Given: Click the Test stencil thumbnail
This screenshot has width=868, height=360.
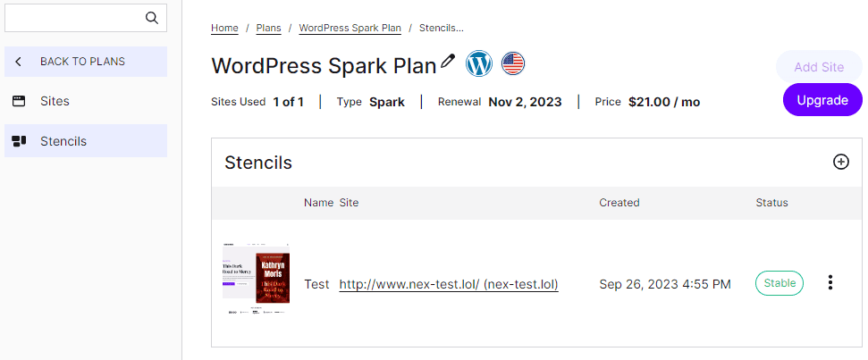Looking at the screenshot, I should pyautogui.click(x=256, y=277).
